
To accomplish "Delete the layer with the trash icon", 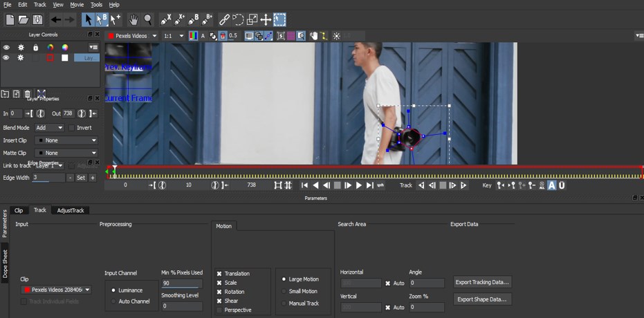I will pos(28,94).
